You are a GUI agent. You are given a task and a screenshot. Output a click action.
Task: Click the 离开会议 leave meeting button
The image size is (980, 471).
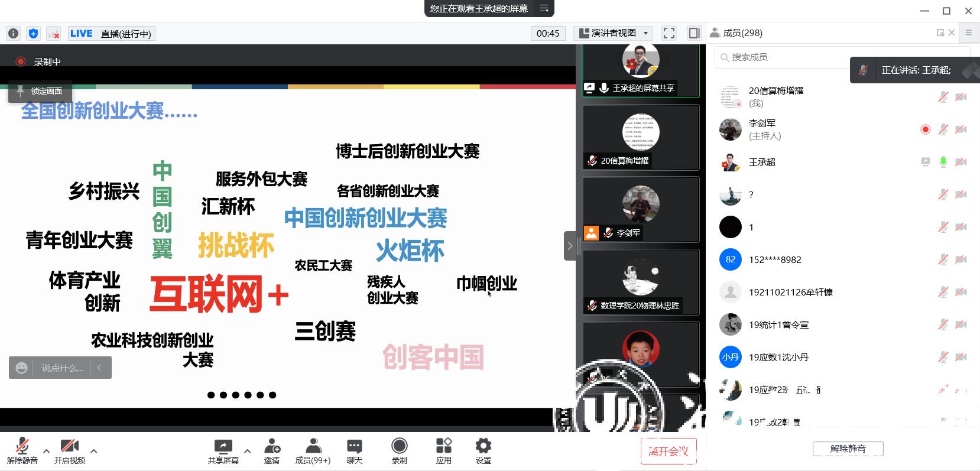pyautogui.click(x=669, y=451)
